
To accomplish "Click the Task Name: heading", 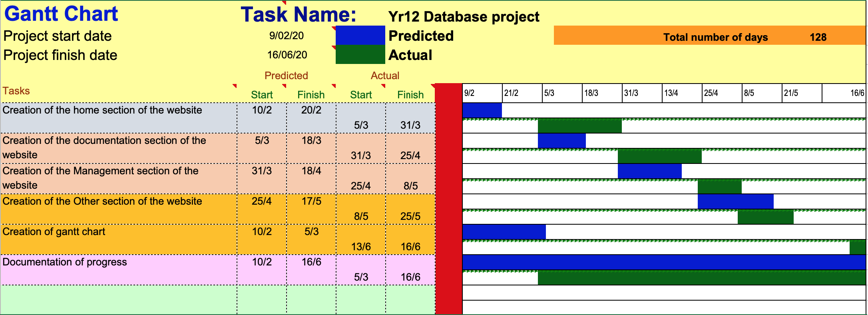I will (299, 14).
